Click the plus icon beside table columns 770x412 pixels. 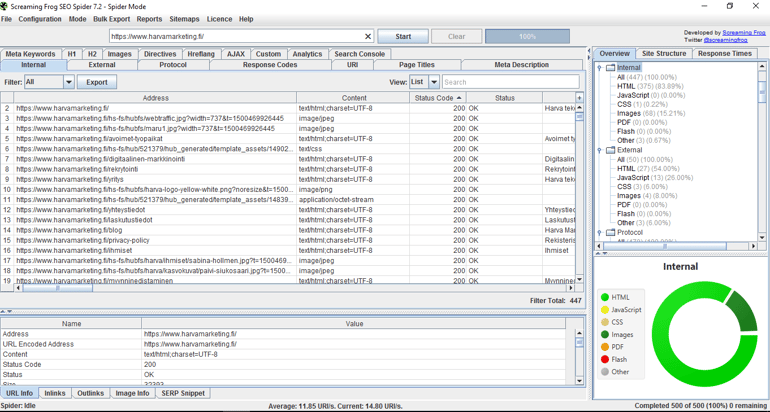pyautogui.click(x=579, y=98)
